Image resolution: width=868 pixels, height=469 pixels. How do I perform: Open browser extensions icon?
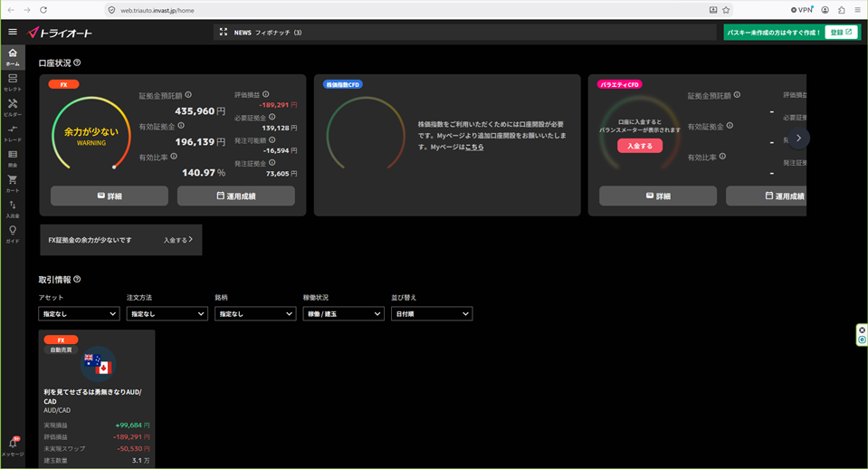(842, 10)
